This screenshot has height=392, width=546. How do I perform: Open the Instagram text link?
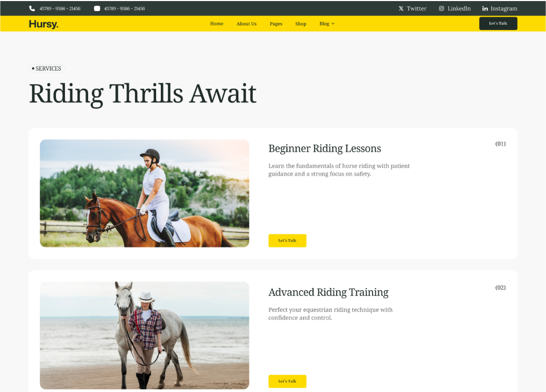click(x=503, y=8)
